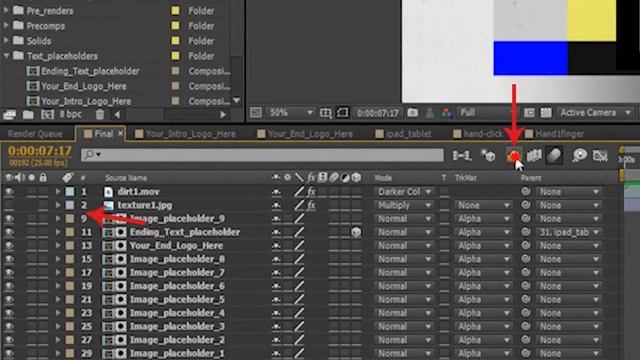Hide the Image_placeholder_5 layer
640x360 pixels.
pos(9,300)
